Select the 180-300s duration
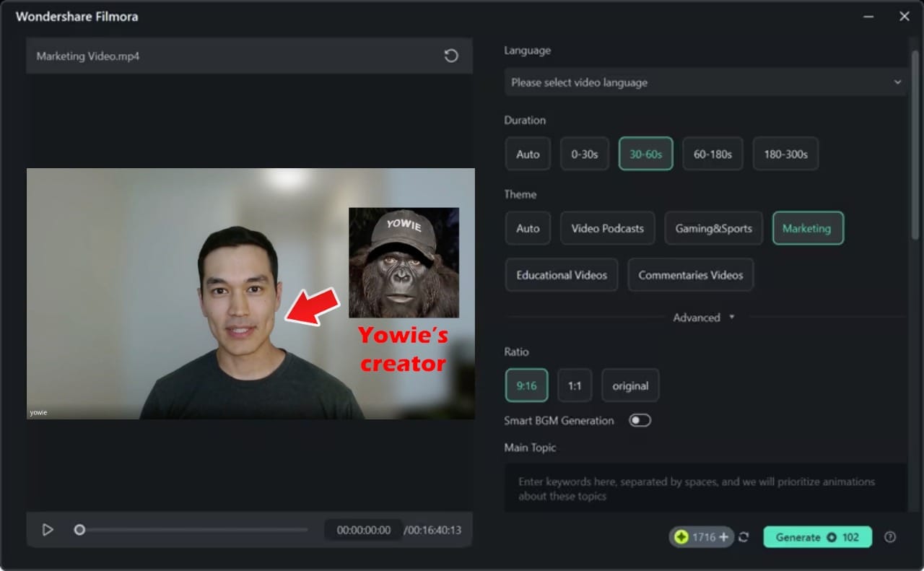924x571 pixels. coord(785,154)
